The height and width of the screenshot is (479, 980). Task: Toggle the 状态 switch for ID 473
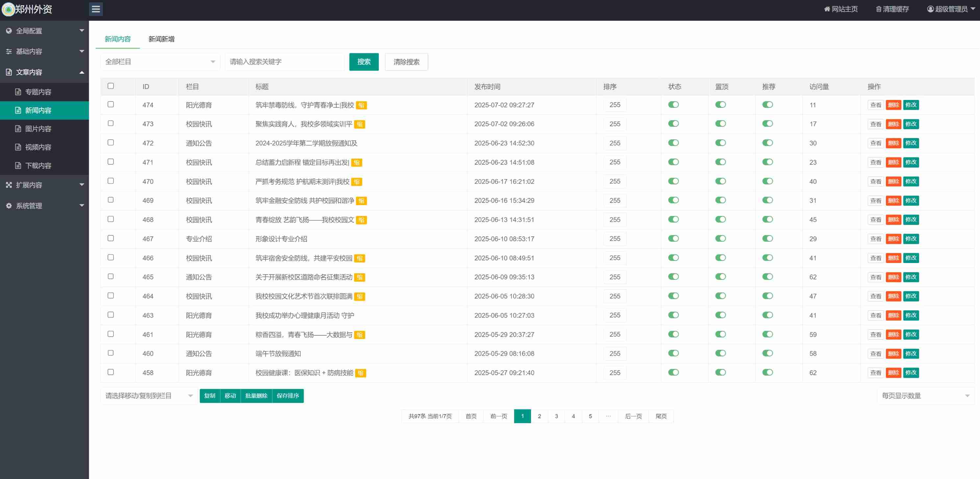pos(673,124)
